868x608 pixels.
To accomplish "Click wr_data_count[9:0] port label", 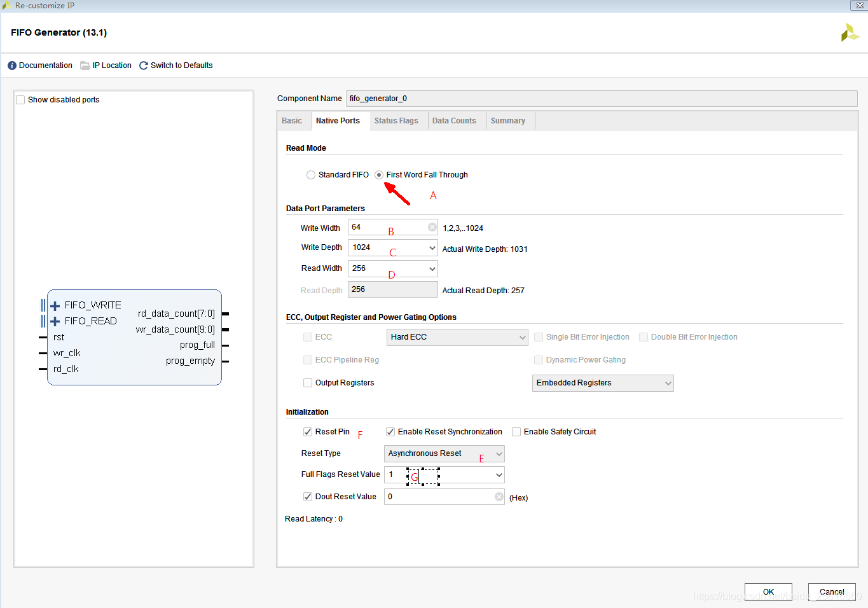I will coord(176,329).
